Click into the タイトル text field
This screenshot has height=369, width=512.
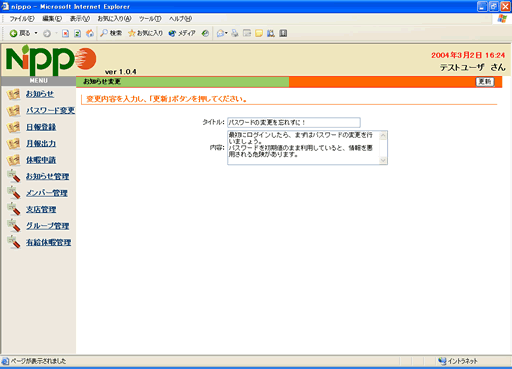pos(294,122)
